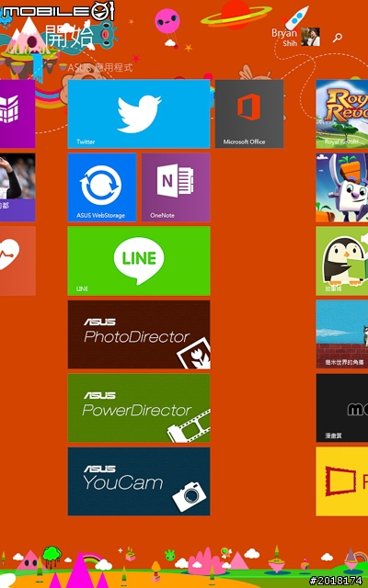
Task: Open the rabbit with carrot game tile
Action: (342, 187)
